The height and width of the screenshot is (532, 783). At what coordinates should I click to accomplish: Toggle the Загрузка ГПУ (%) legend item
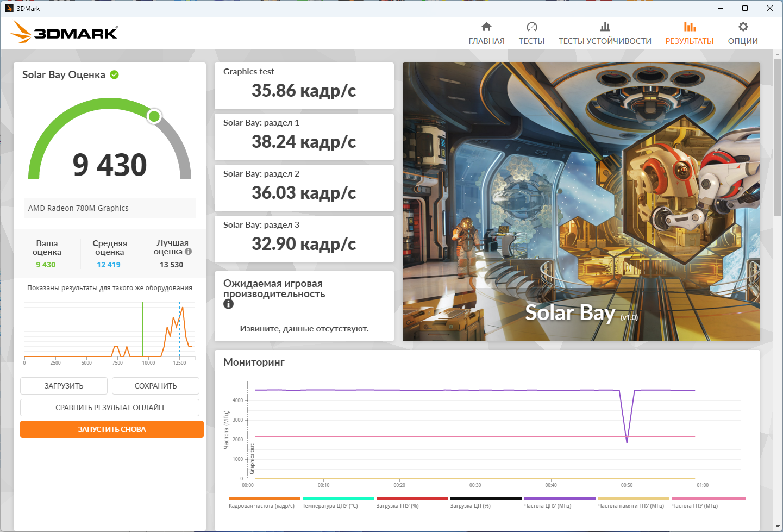[x=412, y=503]
